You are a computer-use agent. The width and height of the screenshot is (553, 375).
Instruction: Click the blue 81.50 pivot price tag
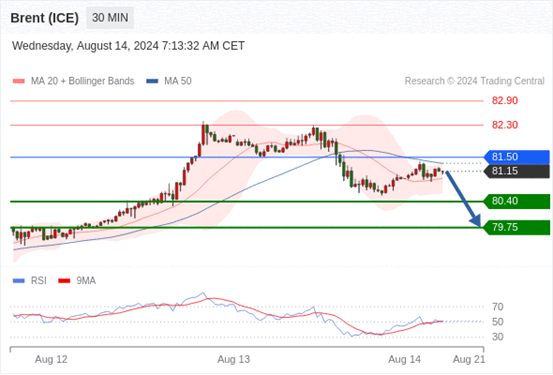517,157
